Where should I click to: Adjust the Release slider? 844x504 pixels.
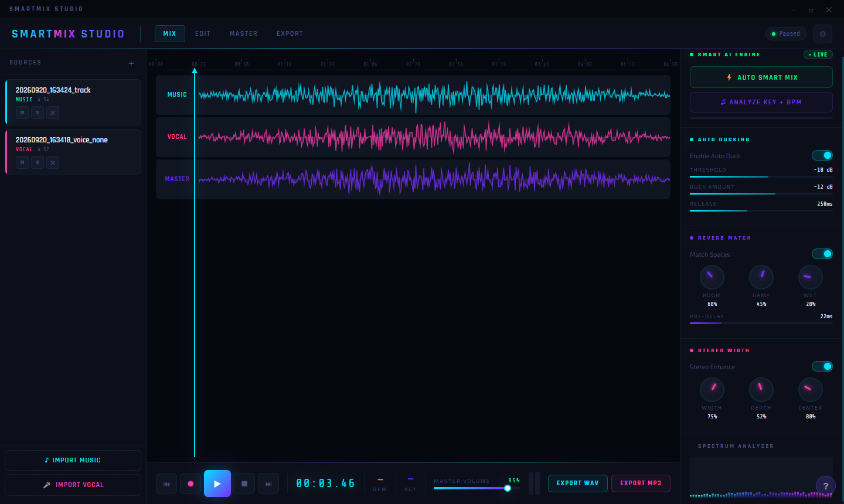click(761, 210)
